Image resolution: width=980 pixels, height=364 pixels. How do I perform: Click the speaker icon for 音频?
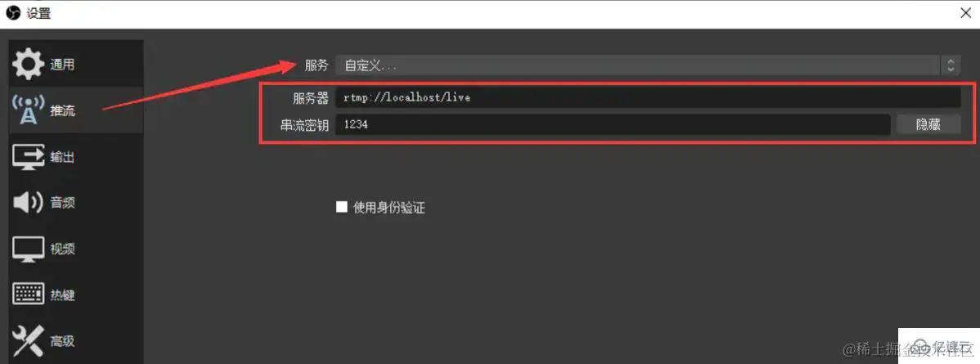pos(29,203)
